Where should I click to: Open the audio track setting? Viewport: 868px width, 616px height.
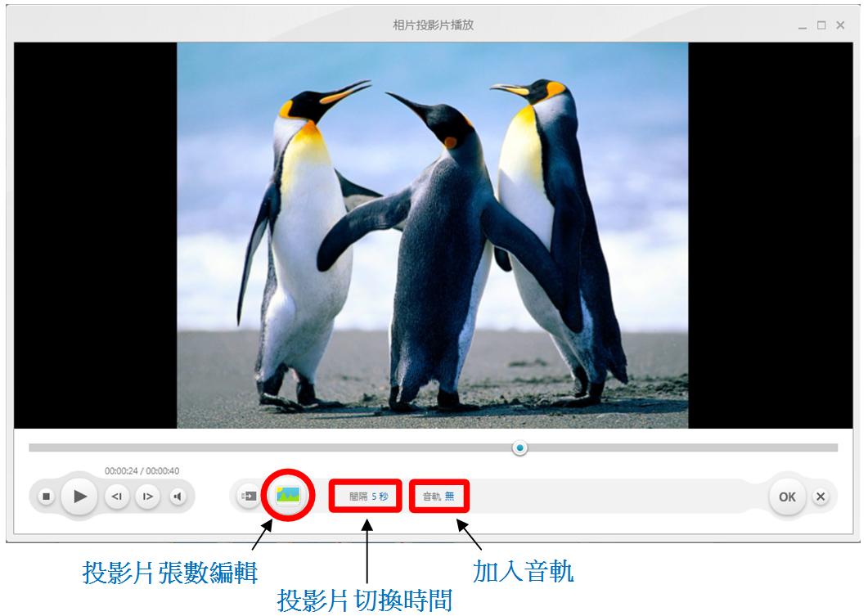tap(439, 497)
